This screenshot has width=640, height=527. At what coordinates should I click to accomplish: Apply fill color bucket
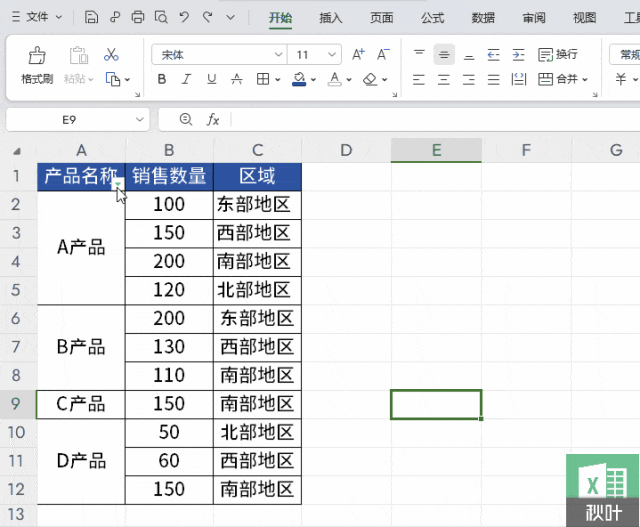pos(299,79)
